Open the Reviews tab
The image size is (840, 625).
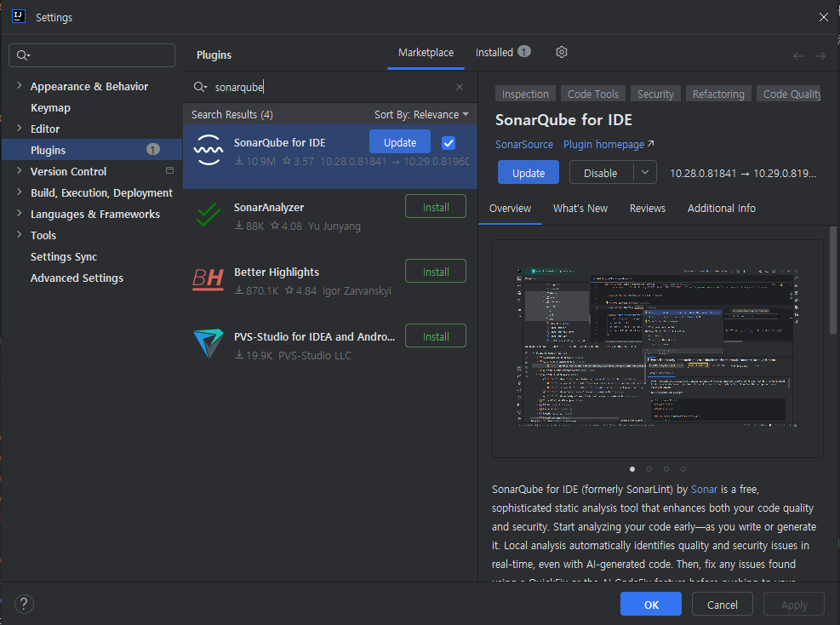coord(647,209)
